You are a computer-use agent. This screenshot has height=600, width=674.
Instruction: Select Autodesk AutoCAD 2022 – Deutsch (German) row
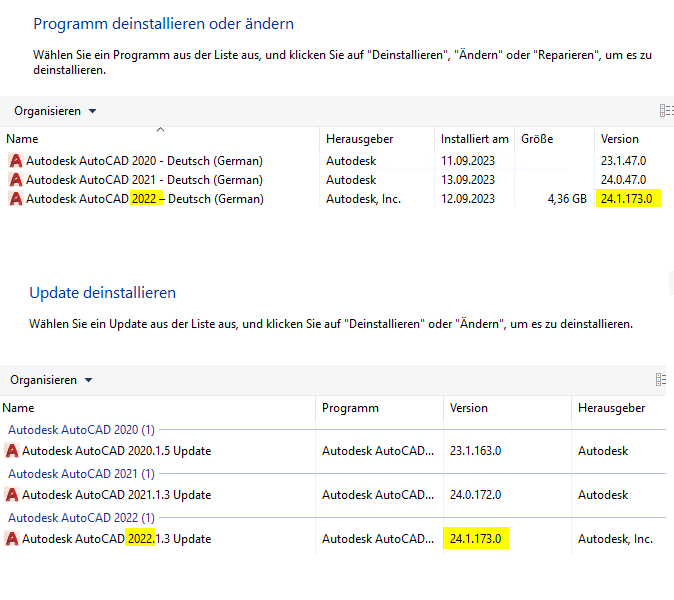pos(145,199)
